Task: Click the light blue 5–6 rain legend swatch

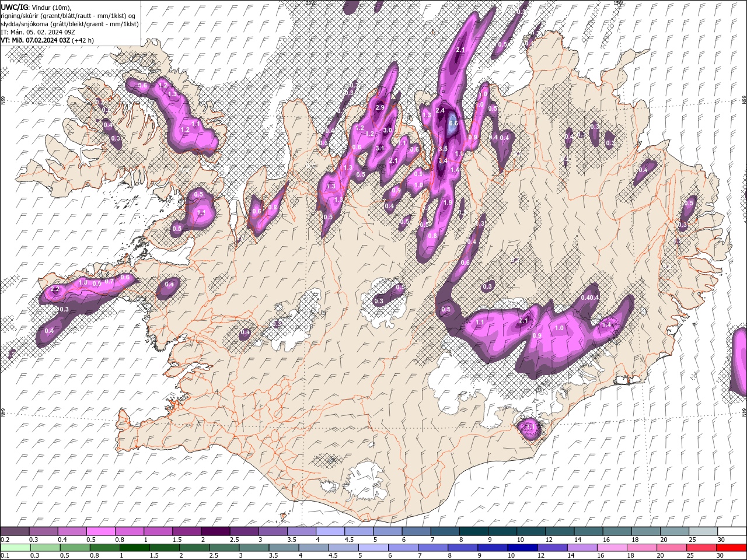Action: (373, 548)
